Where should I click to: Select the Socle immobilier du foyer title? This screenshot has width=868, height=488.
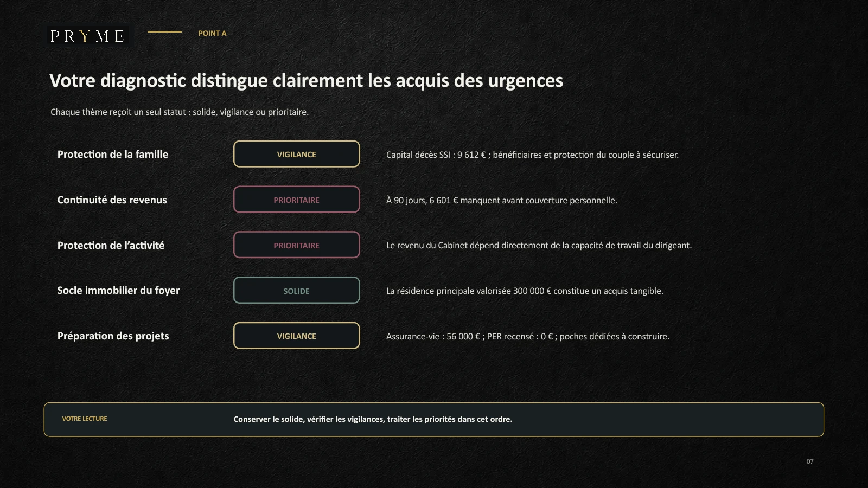(x=118, y=291)
